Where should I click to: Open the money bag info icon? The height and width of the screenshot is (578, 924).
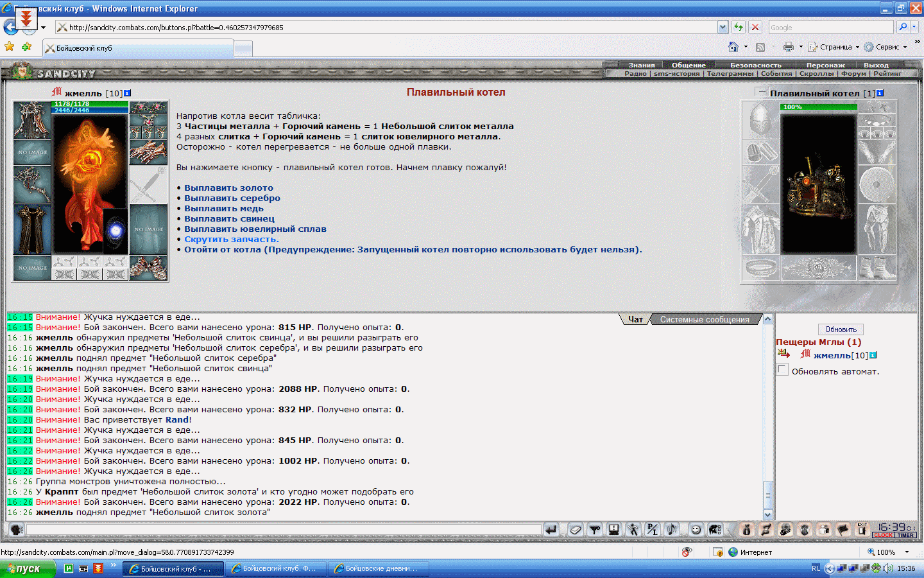click(746, 530)
